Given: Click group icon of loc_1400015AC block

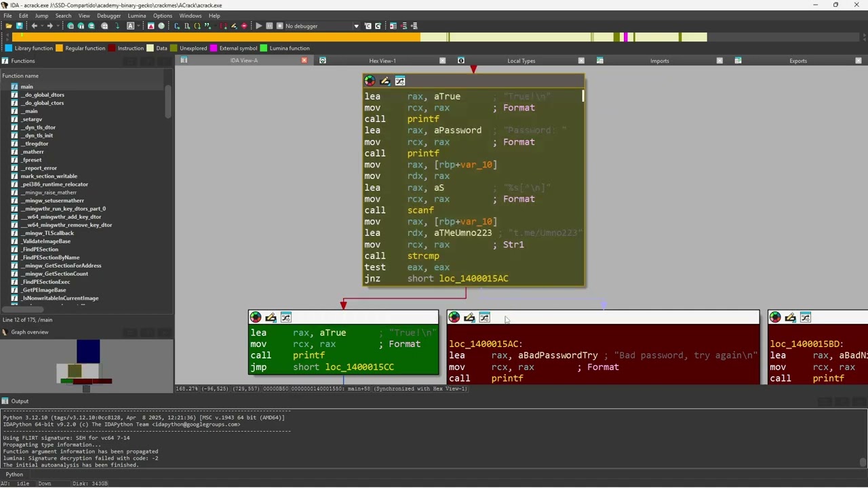Looking at the screenshot, I should (x=484, y=317).
